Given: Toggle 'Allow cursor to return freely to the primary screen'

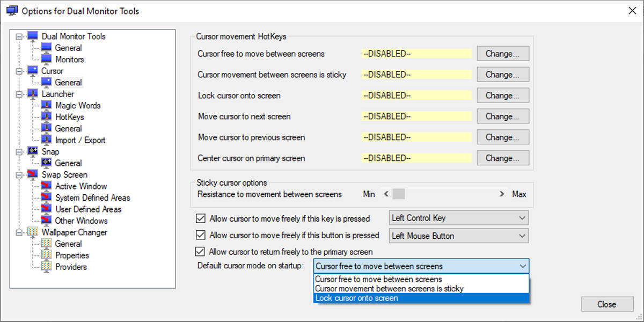Looking at the screenshot, I should tap(201, 251).
